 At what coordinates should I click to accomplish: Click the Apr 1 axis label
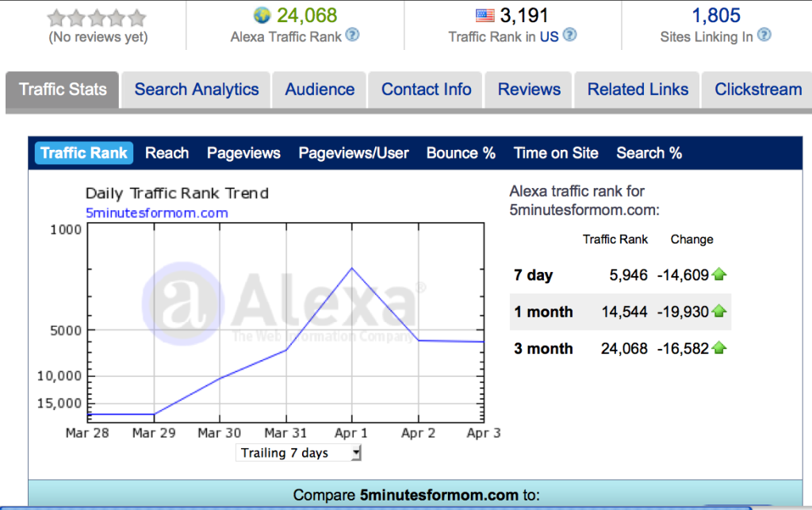tap(351, 433)
